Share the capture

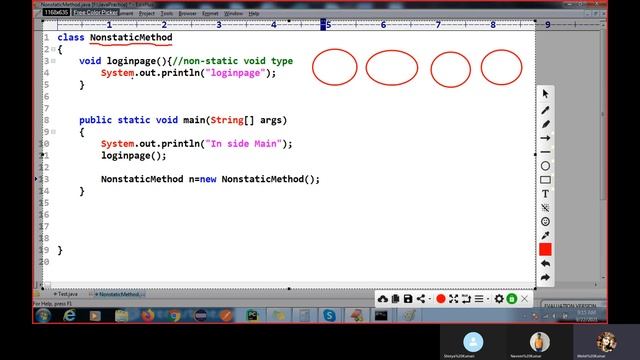(421, 299)
